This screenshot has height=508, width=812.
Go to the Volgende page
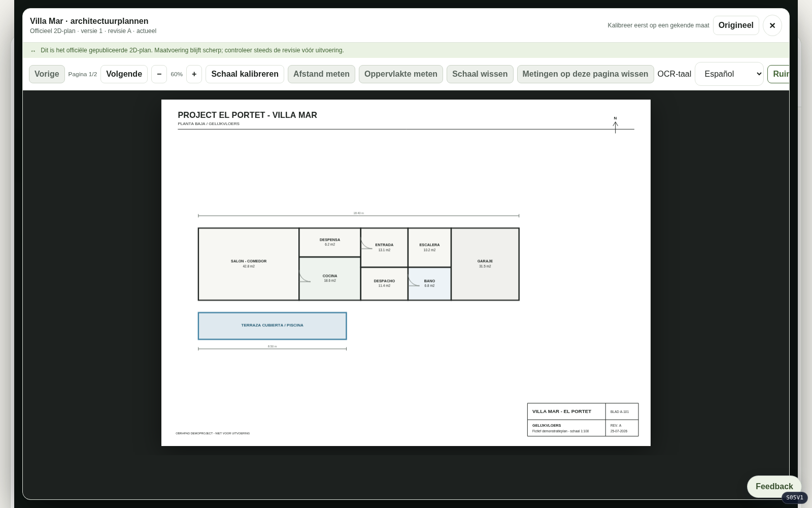coord(124,74)
